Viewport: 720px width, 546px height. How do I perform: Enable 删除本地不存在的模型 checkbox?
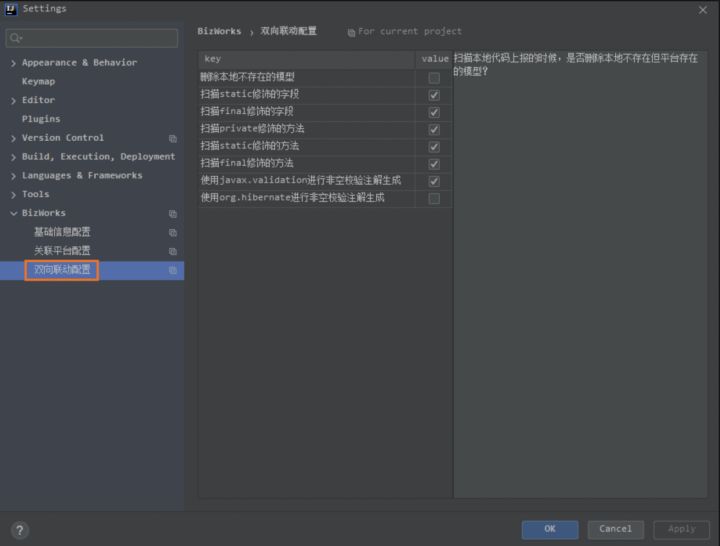(434, 78)
